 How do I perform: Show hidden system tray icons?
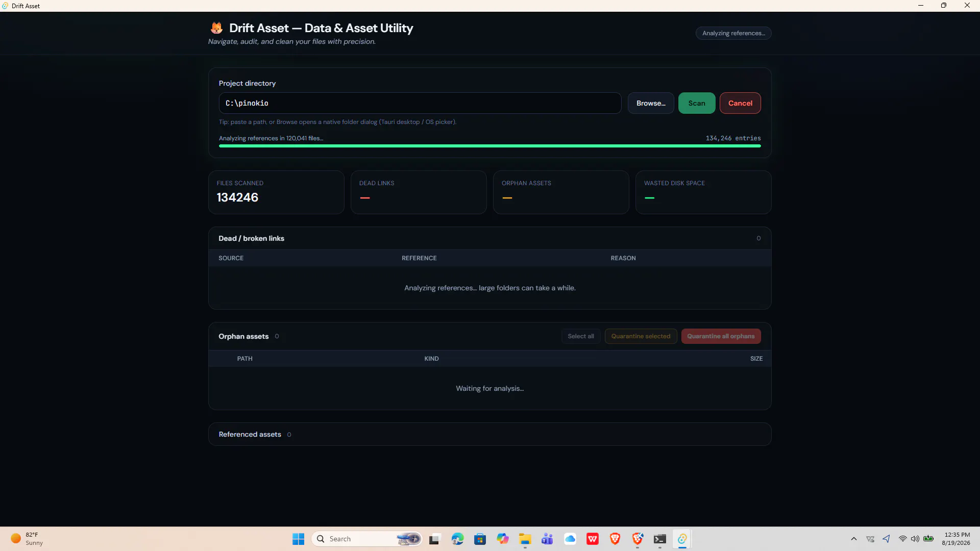[x=854, y=539]
